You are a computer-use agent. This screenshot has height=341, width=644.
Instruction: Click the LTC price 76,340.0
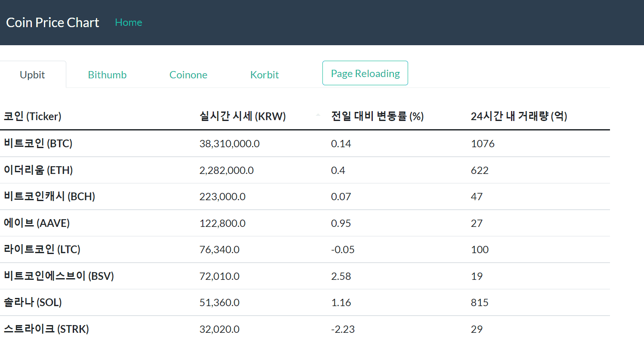click(x=220, y=250)
